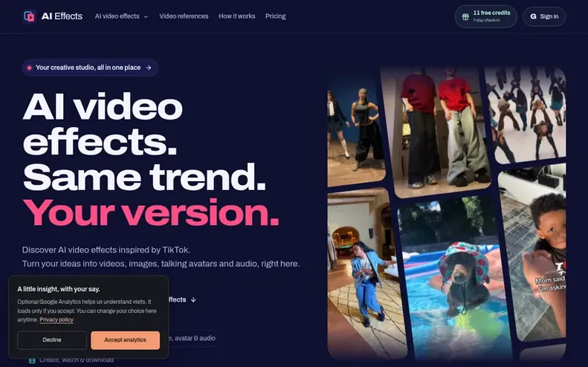Viewport: 588px width, 367px height.
Task: Click the "A little insight, with your say." heading
Action: pyautogui.click(x=59, y=289)
